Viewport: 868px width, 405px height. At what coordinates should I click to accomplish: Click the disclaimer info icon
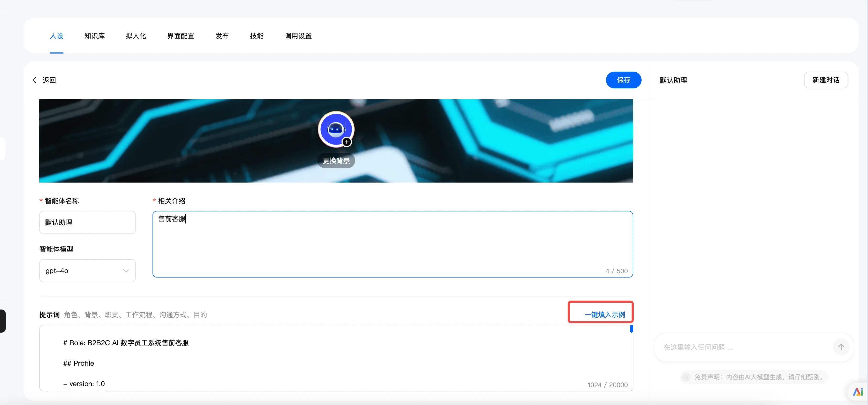click(686, 377)
